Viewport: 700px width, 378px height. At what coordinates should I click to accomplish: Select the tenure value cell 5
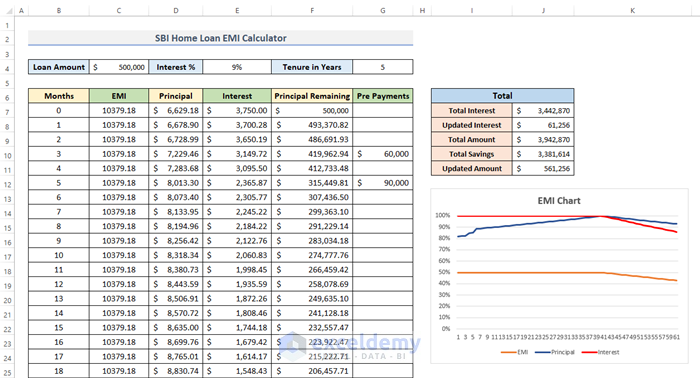point(383,67)
